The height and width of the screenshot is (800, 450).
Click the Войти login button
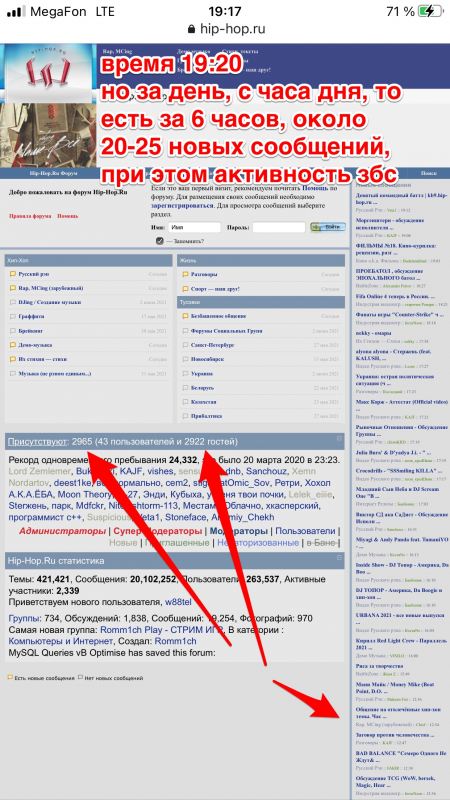pos(328,227)
